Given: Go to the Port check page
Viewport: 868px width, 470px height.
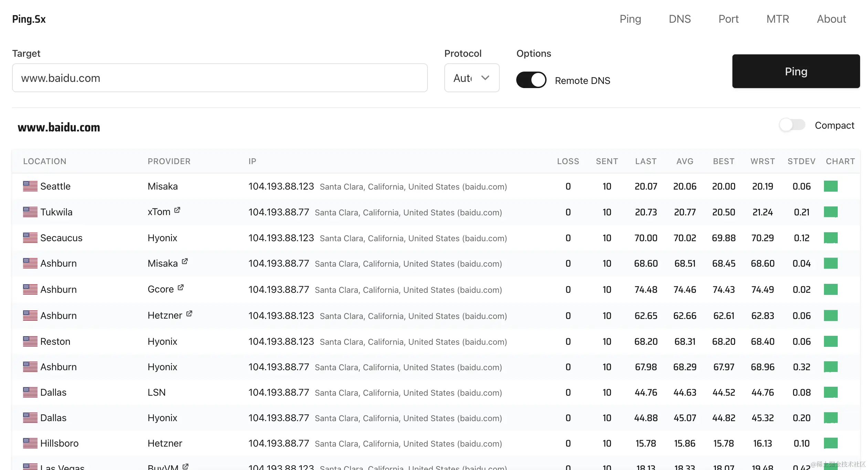Looking at the screenshot, I should tap(728, 19).
